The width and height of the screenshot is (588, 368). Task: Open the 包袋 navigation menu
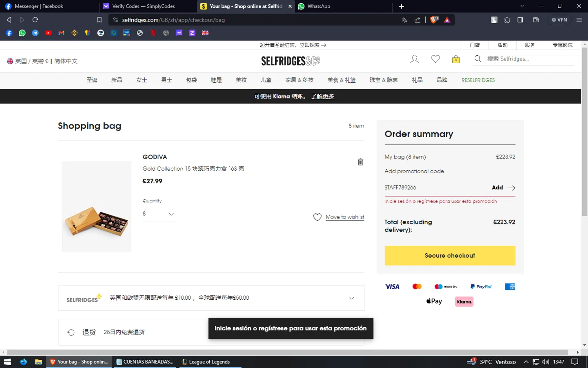[191, 80]
